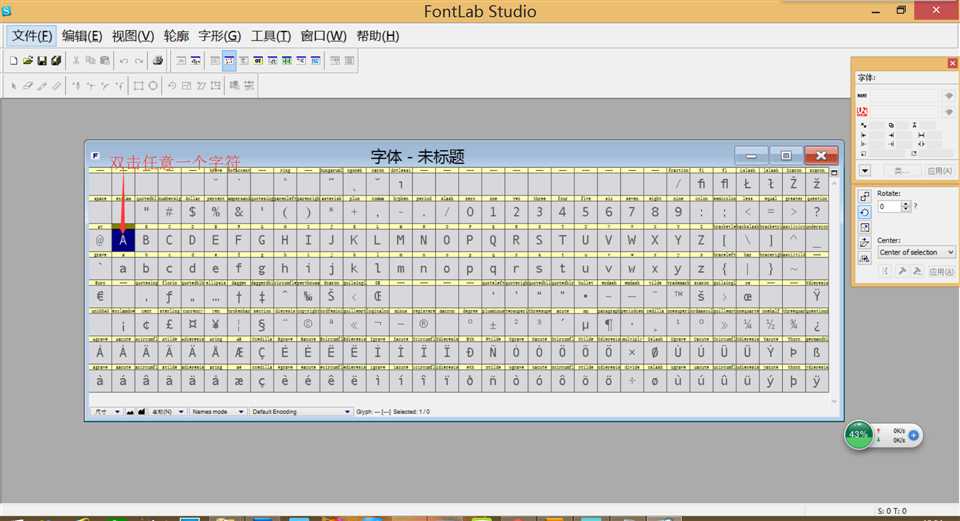This screenshot has height=521, width=960.
Task: Select the Rotate tool in the tools toolbar
Action: click(x=172, y=86)
